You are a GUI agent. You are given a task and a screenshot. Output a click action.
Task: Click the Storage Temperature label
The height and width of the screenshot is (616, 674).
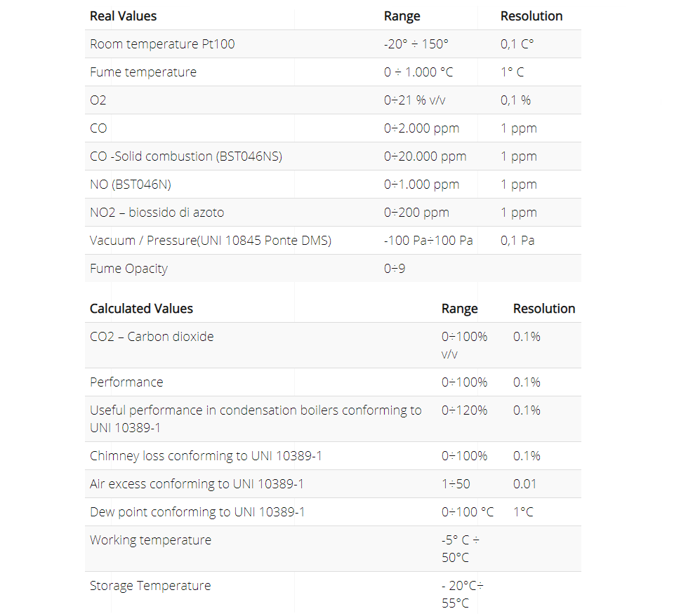click(150, 586)
